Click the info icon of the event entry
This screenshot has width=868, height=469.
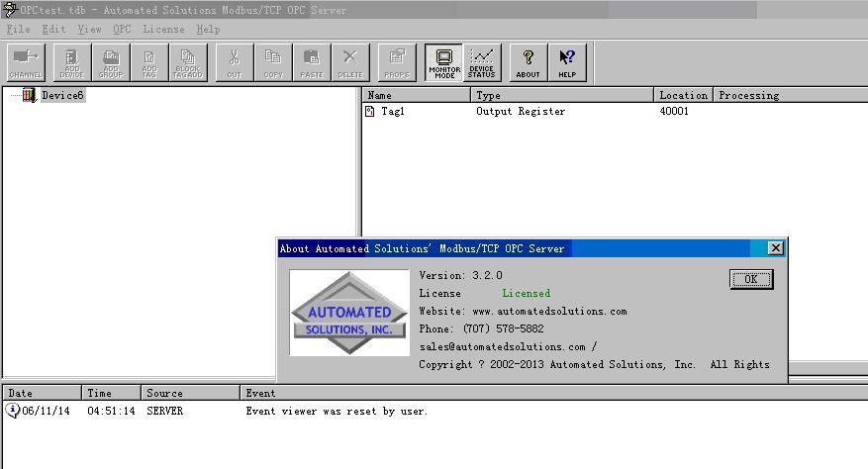click(12, 411)
